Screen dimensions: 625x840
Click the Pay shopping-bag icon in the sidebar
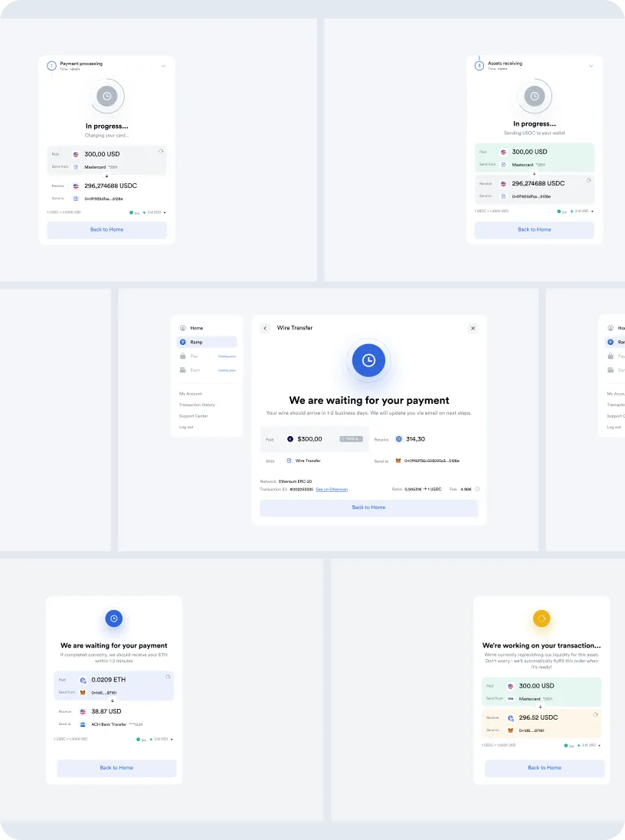point(182,356)
